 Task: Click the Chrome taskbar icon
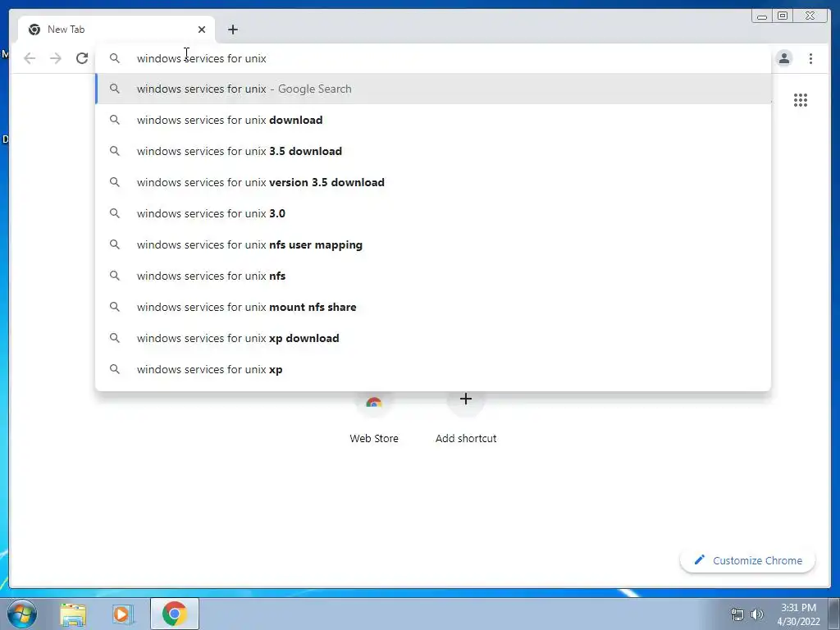pyautogui.click(x=175, y=614)
